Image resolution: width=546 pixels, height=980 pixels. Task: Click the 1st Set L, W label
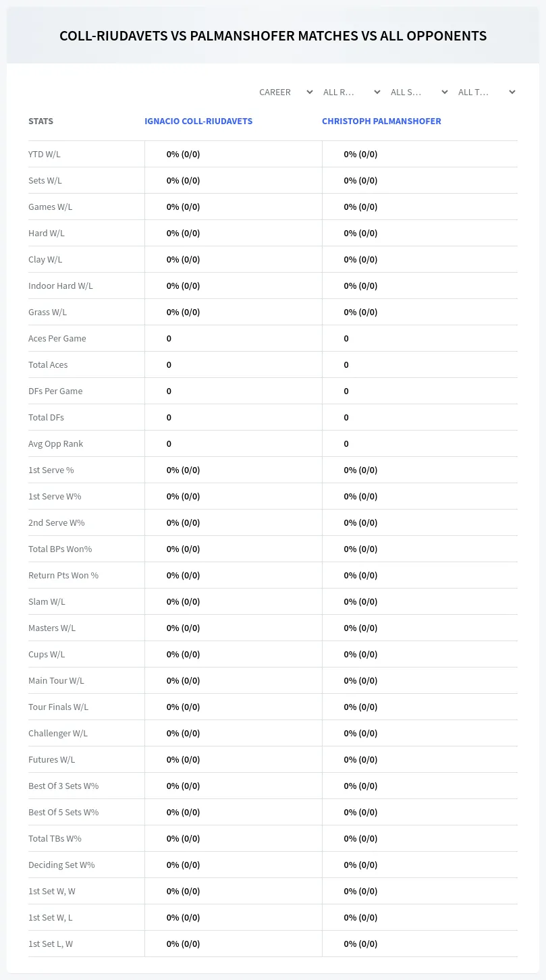(51, 944)
